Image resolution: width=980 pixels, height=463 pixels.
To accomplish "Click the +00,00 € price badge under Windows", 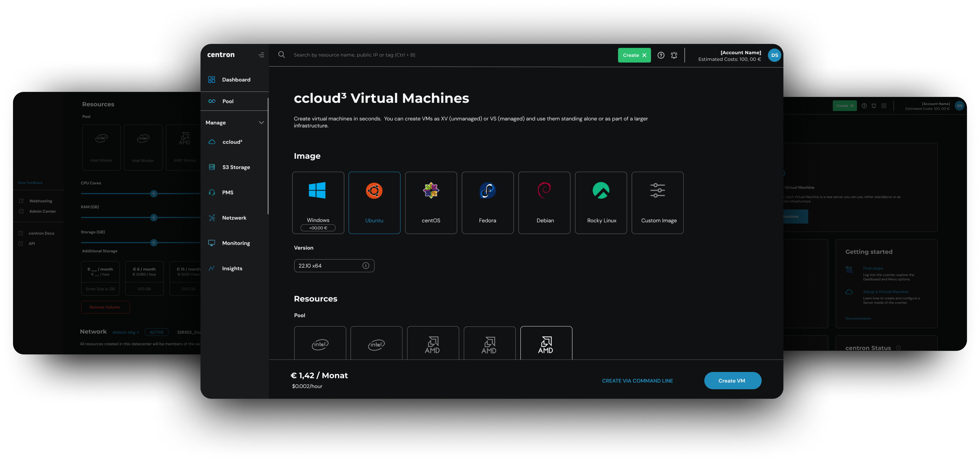I will click(318, 228).
